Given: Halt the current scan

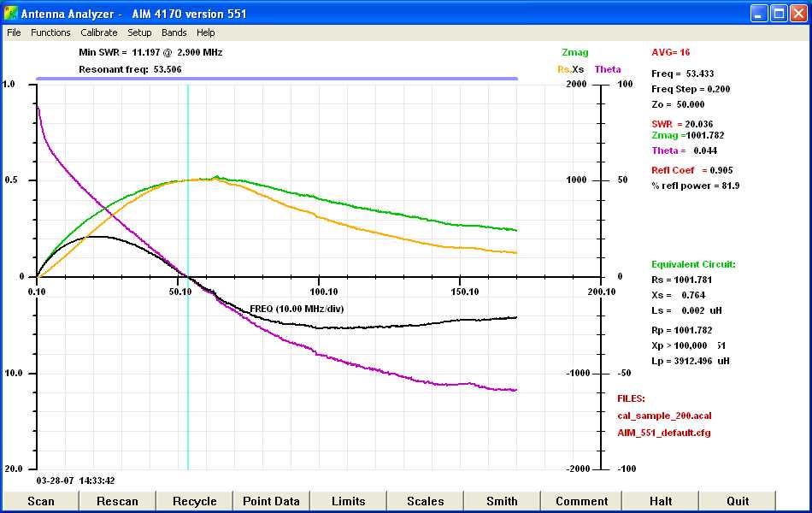Looking at the screenshot, I should (x=661, y=501).
